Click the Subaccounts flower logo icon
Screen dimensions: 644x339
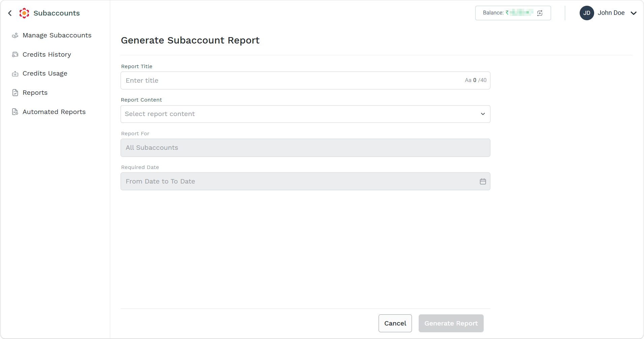click(x=24, y=13)
